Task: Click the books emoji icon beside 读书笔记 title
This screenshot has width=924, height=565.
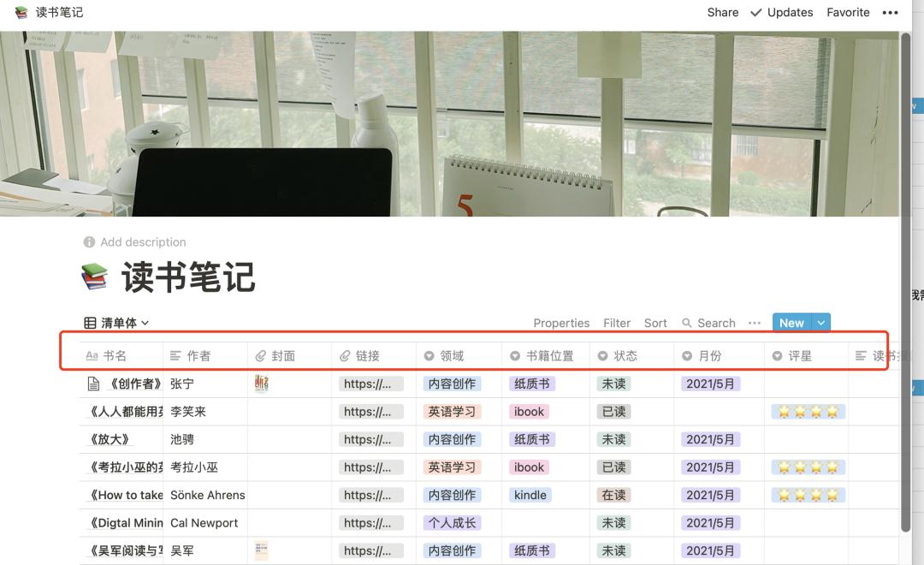Action: coord(95,276)
